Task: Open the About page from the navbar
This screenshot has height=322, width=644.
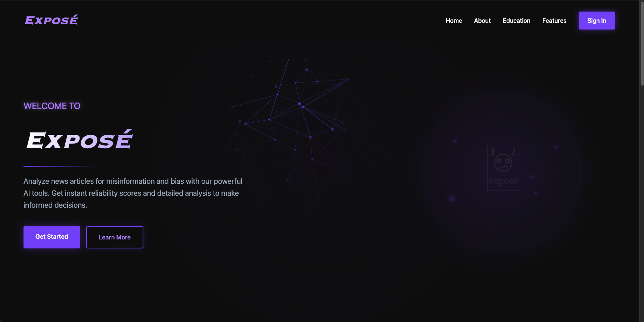Action: pos(482,21)
